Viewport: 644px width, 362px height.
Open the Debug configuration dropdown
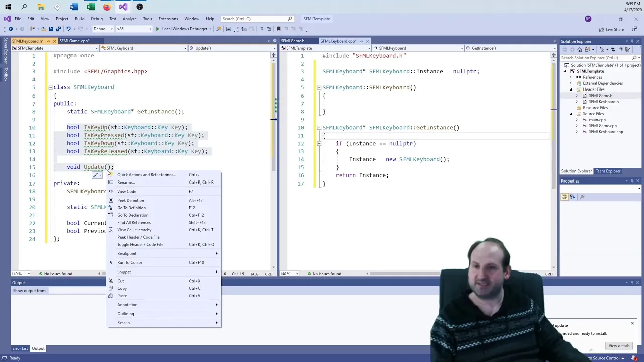tap(103, 29)
